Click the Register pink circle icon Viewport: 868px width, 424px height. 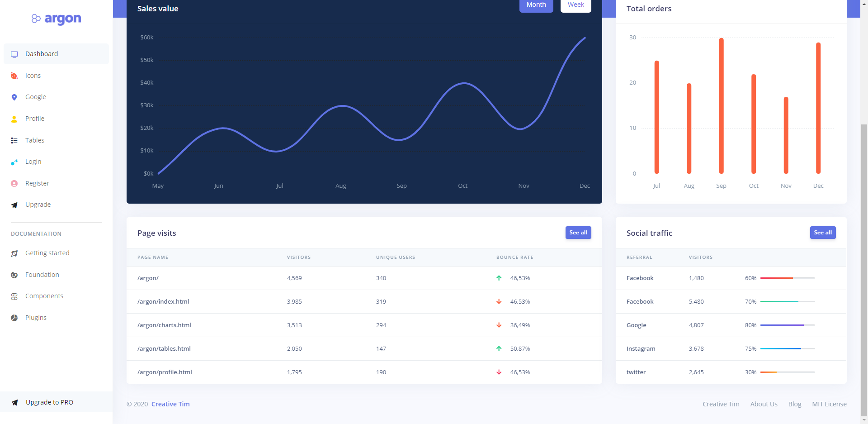pyautogui.click(x=14, y=184)
